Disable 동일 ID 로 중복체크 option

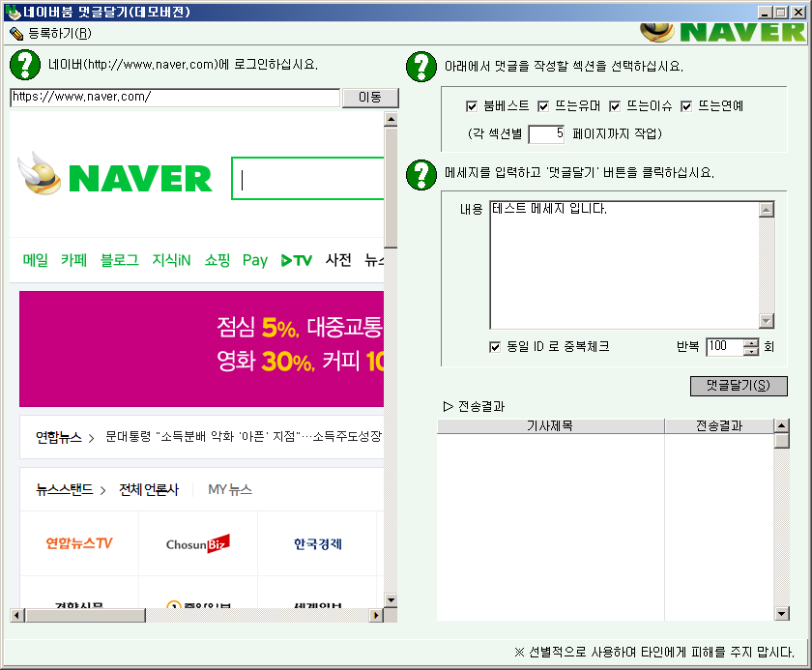click(496, 346)
